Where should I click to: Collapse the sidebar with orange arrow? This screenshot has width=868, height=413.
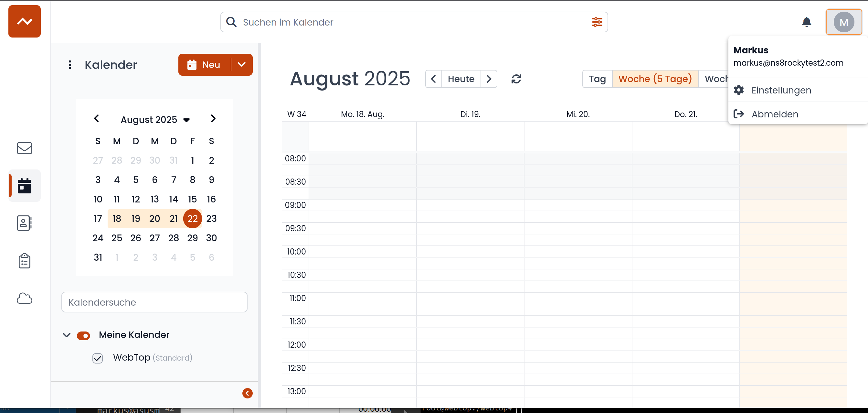point(247,393)
